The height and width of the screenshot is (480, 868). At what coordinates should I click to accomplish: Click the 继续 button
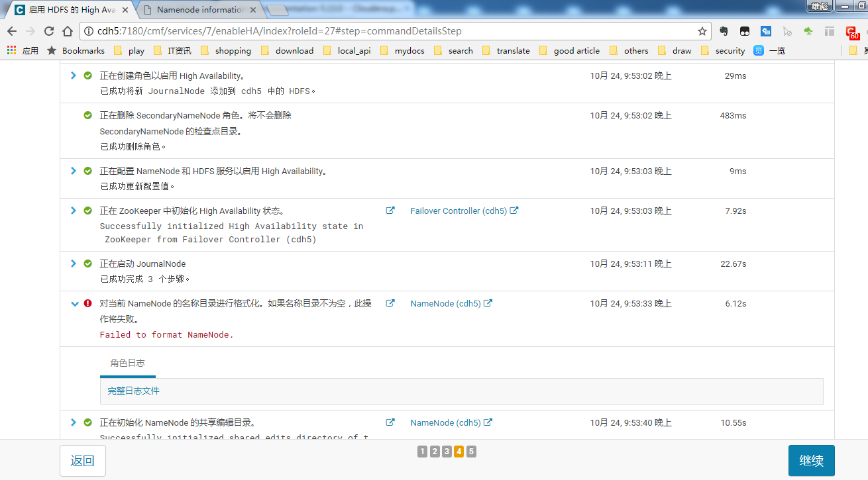point(812,461)
